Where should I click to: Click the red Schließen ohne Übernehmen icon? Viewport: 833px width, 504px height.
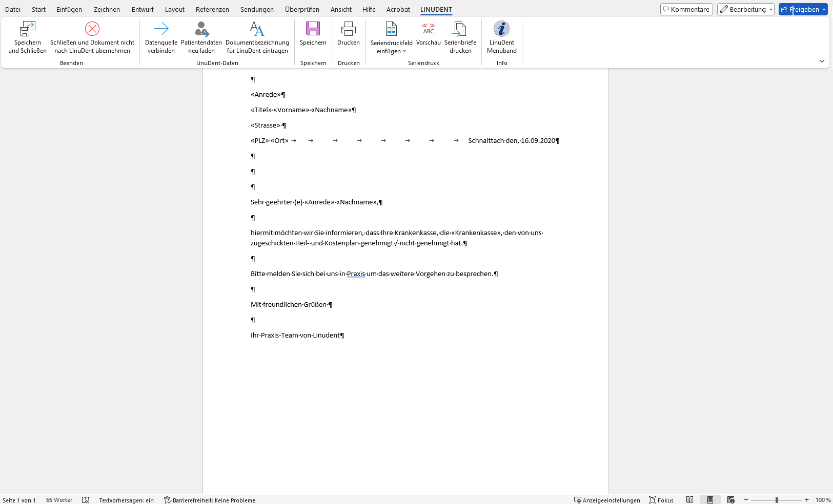[92, 29]
